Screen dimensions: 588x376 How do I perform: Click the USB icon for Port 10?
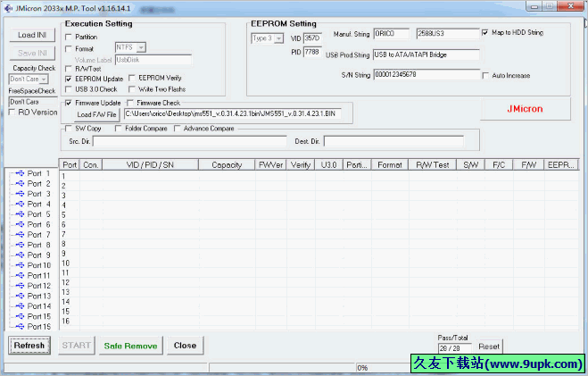coord(20,265)
